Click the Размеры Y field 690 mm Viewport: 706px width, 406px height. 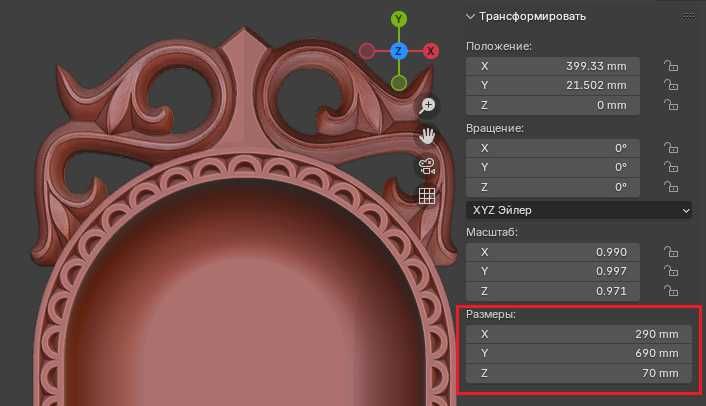click(x=579, y=353)
